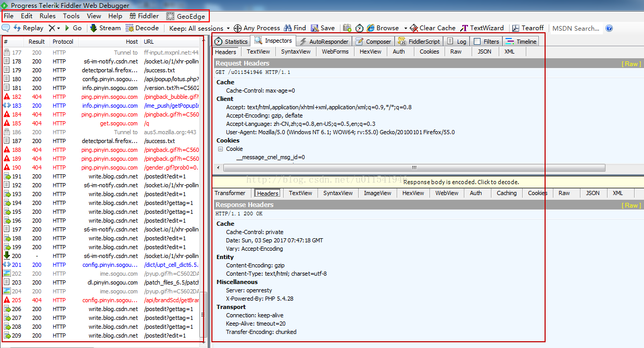Save sessions using toolbar Save

click(323, 28)
